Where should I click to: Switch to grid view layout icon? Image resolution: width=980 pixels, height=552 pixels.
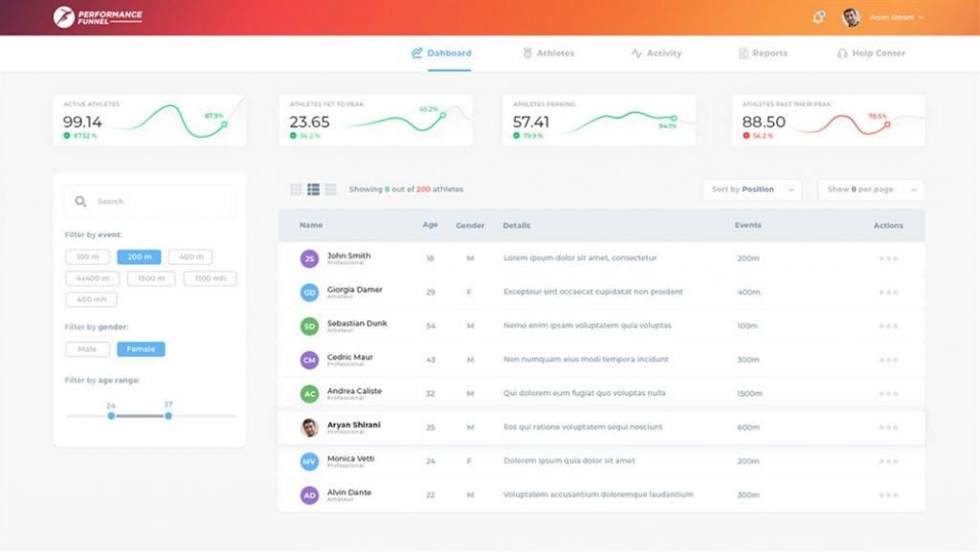pyautogui.click(x=296, y=189)
